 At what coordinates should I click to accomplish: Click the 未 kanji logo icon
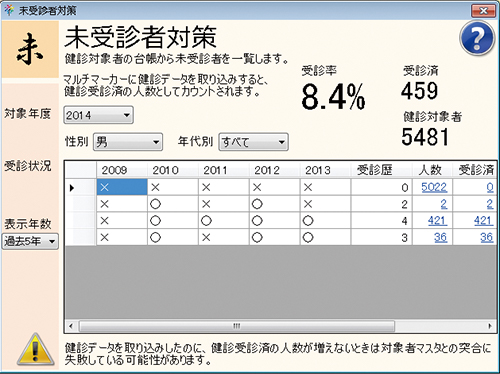(30, 49)
